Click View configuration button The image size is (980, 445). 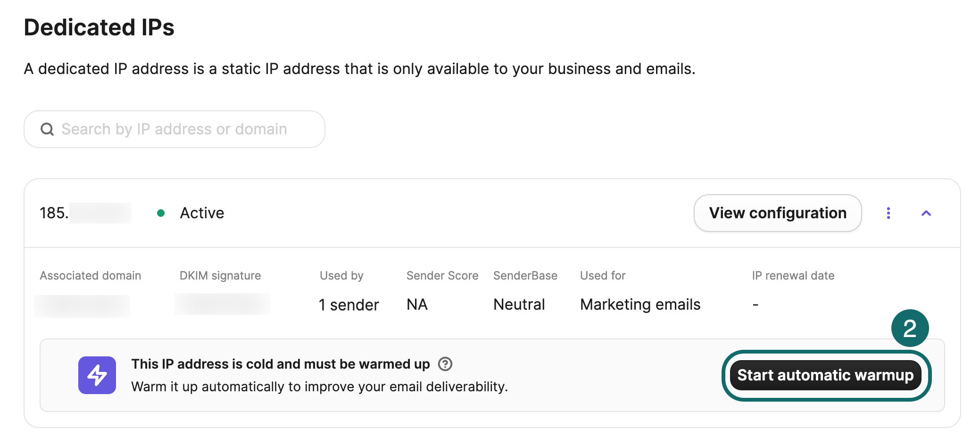778,213
